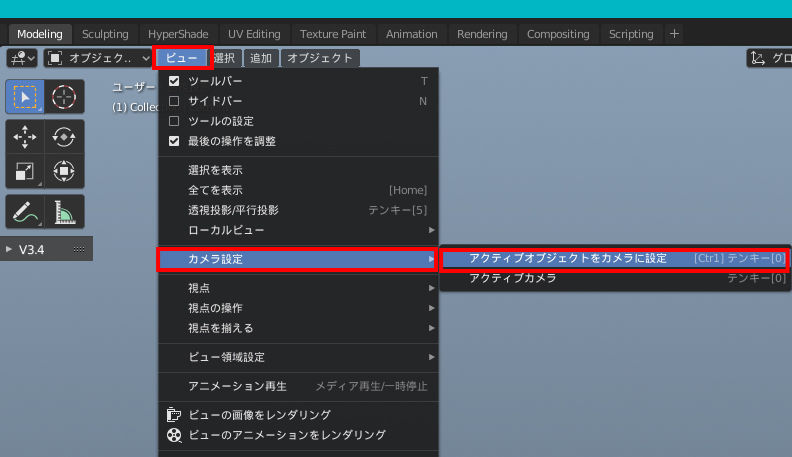Choose 全てを表示 menu entry

click(298, 190)
